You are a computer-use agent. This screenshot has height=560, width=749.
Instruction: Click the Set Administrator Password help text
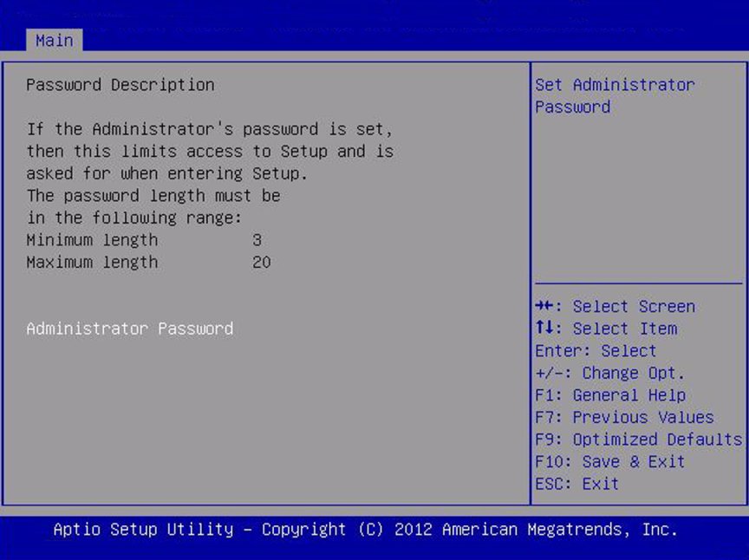[x=615, y=95]
